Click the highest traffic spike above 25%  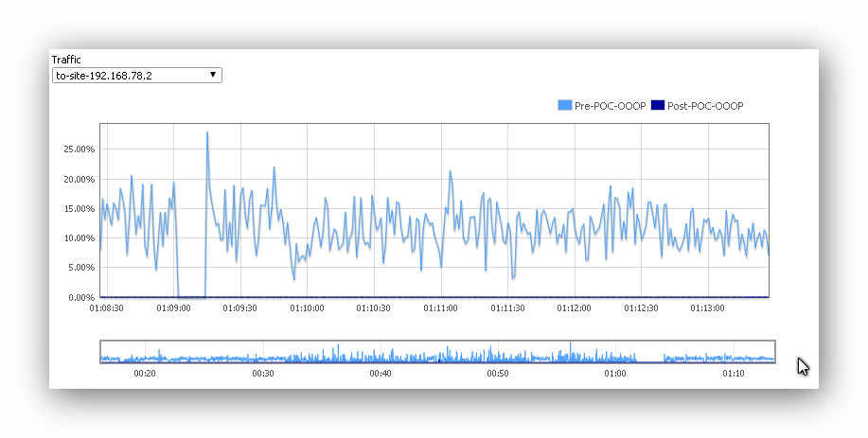click(206, 133)
